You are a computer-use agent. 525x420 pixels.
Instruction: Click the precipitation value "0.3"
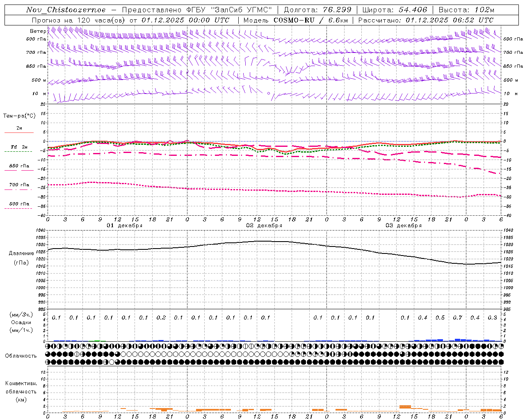click(x=492, y=317)
